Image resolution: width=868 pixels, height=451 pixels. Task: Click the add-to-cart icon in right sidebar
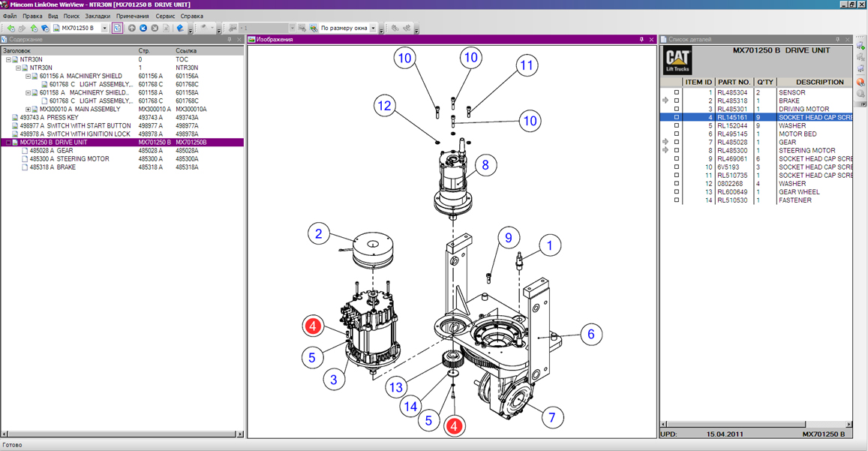[x=860, y=47]
